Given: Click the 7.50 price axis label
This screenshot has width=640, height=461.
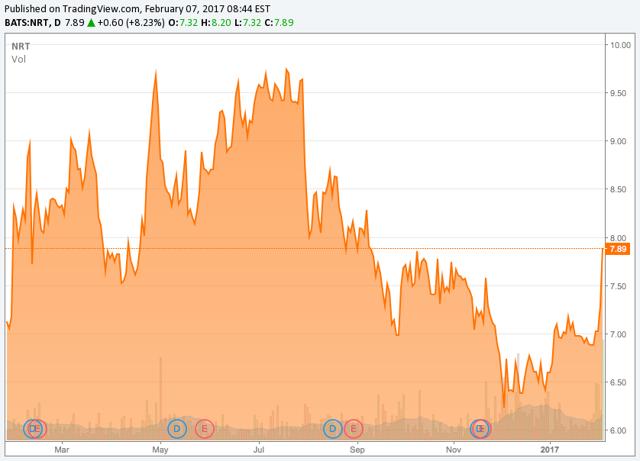Looking at the screenshot, I should [x=618, y=286].
